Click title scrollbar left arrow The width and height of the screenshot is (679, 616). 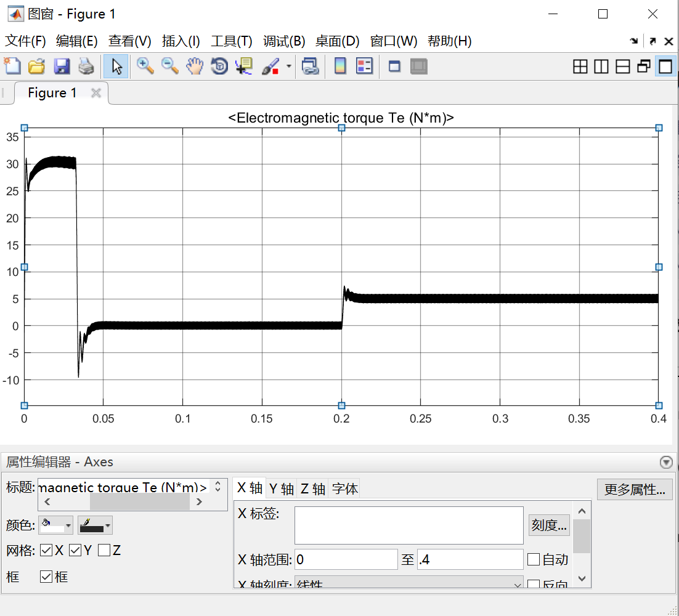(47, 502)
